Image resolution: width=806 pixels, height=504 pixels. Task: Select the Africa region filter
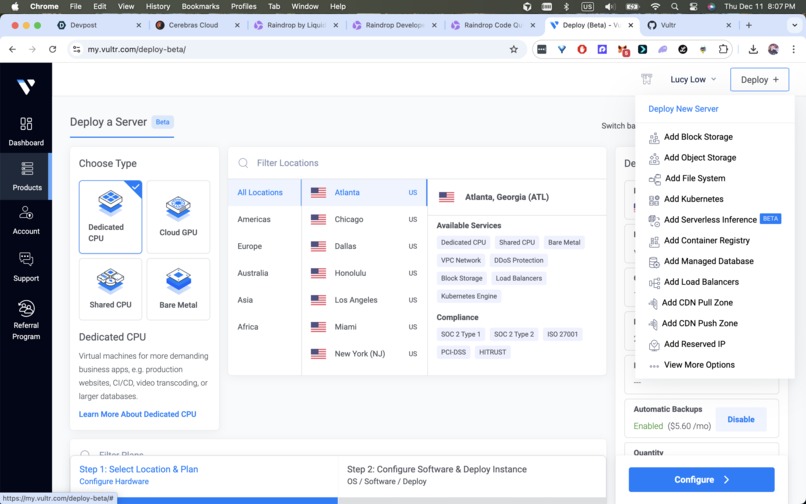click(265, 327)
